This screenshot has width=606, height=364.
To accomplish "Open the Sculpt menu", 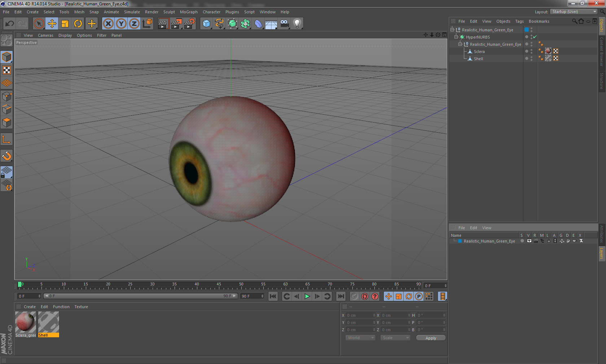I will point(169,12).
